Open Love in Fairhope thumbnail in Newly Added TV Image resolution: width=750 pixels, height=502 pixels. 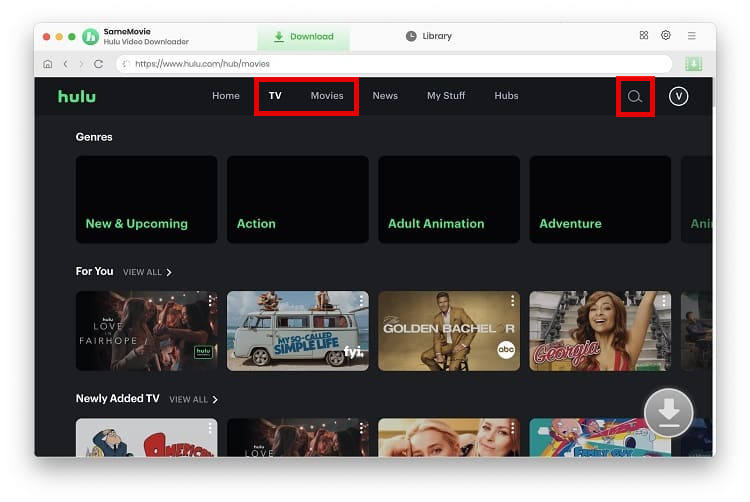298,437
